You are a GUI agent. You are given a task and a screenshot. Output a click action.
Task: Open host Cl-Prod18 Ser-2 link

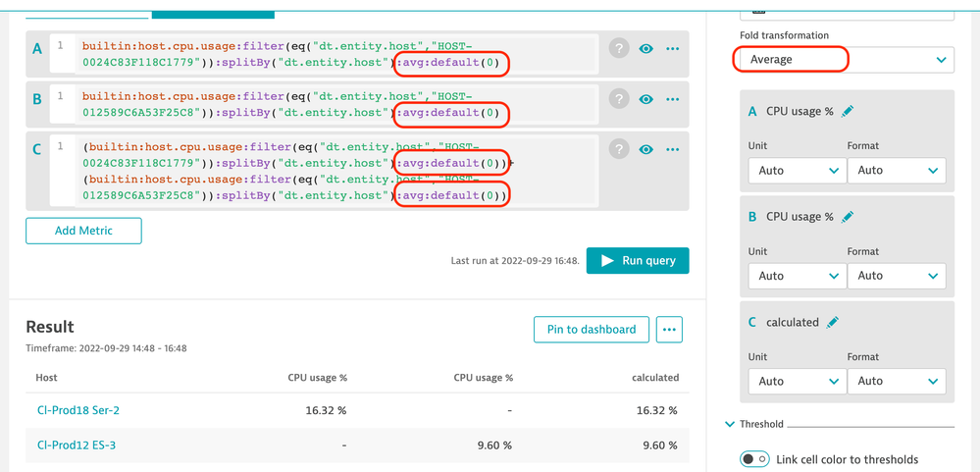[x=77, y=410]
